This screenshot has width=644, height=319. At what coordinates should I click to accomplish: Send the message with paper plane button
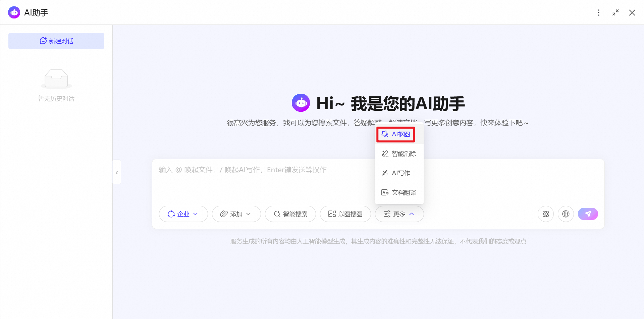(x=588, y=214)
